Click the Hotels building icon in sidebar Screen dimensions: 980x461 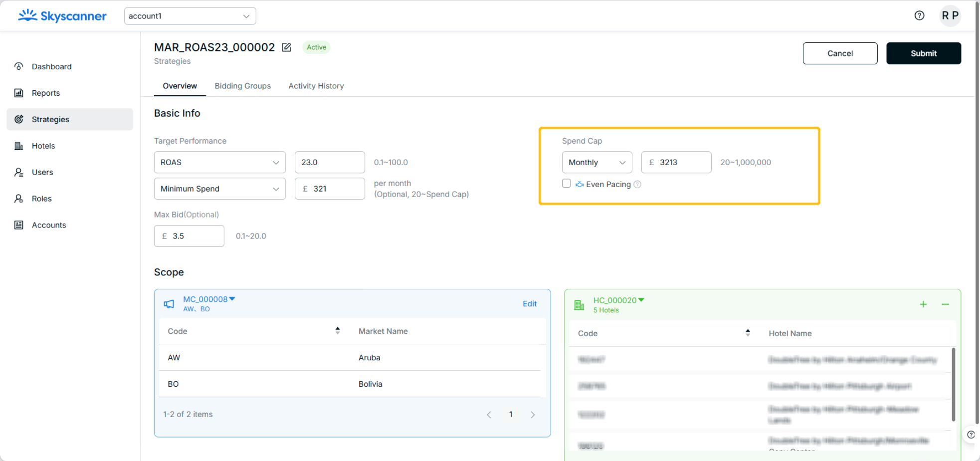(x=19, y=146)
